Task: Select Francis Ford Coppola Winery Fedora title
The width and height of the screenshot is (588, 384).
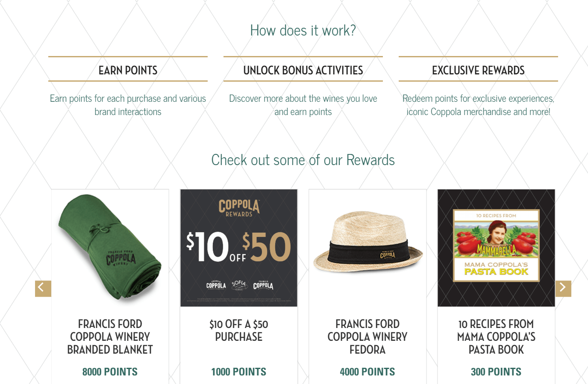Action: click(367, 337)
